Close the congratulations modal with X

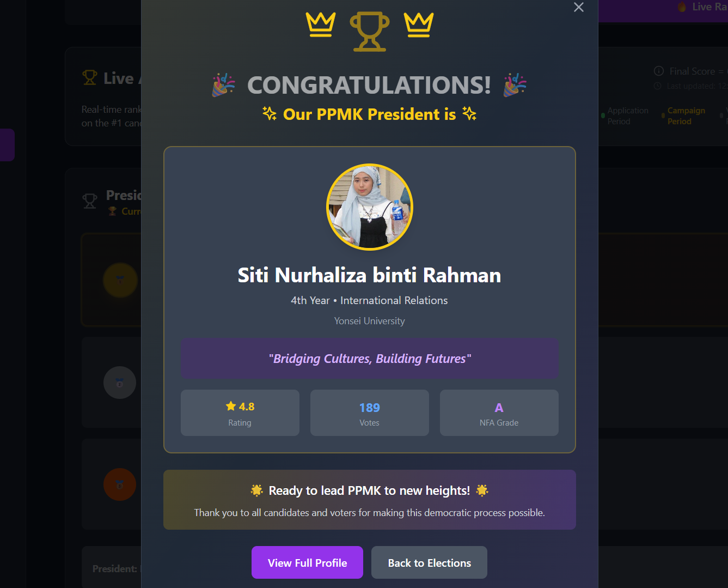point(579,7)
